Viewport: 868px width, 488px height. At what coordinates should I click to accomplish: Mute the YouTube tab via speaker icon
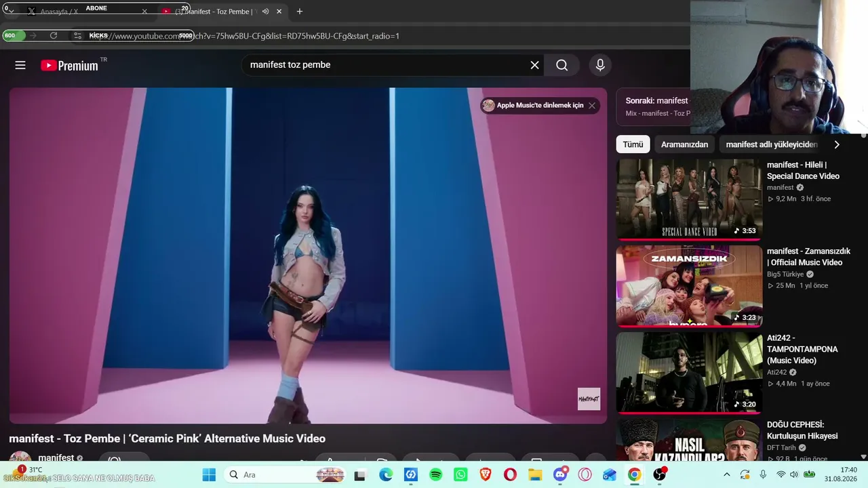point(266,12)
